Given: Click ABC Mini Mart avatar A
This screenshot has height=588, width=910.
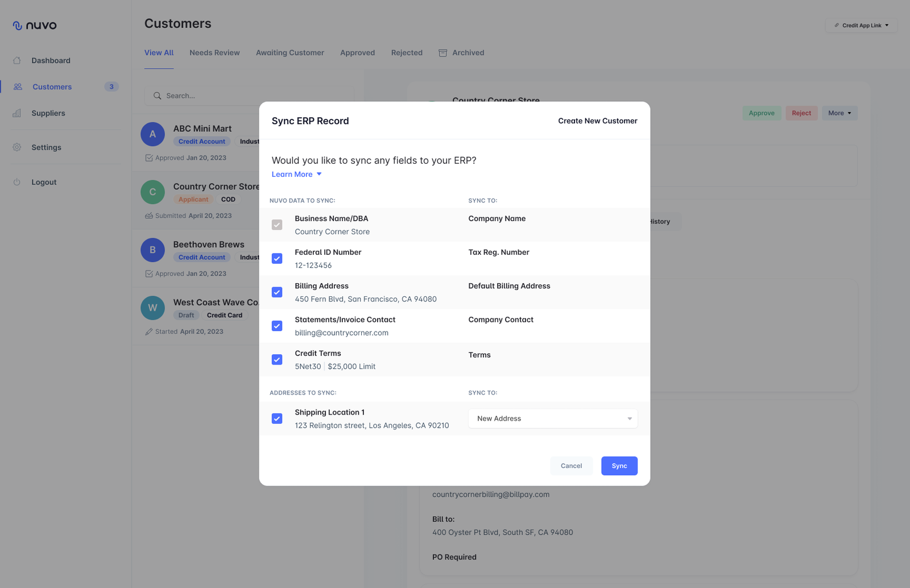Looking at the screenshot, I should (152, 134).
